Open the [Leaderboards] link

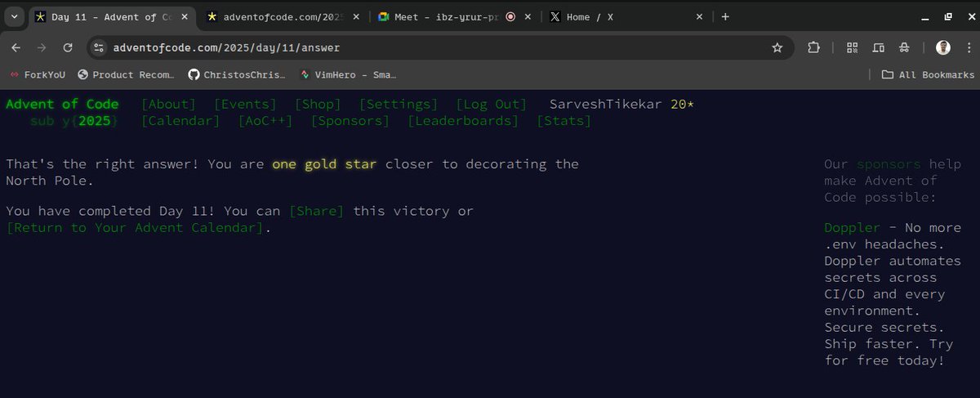tap(463, 121)
